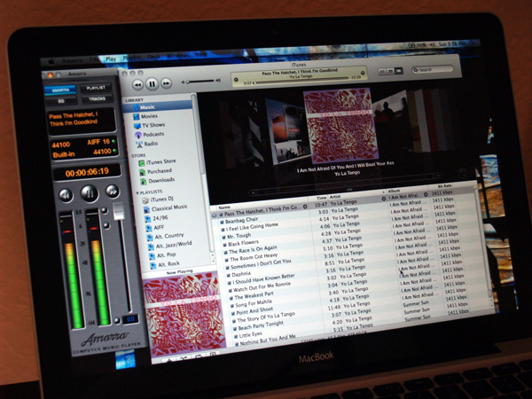Open the AIFF playlist
Image resolution: width=532 pixels, height=399 pixels.
154,228
